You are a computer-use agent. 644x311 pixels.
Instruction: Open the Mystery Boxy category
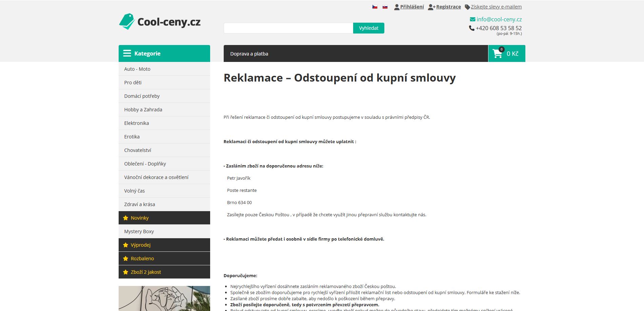(164, 231)
